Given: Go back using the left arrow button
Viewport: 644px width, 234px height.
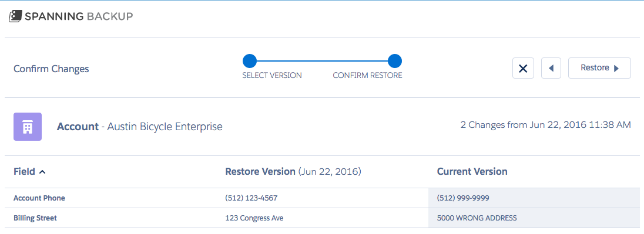Looking at the screenshot, I should coord(551,68).
